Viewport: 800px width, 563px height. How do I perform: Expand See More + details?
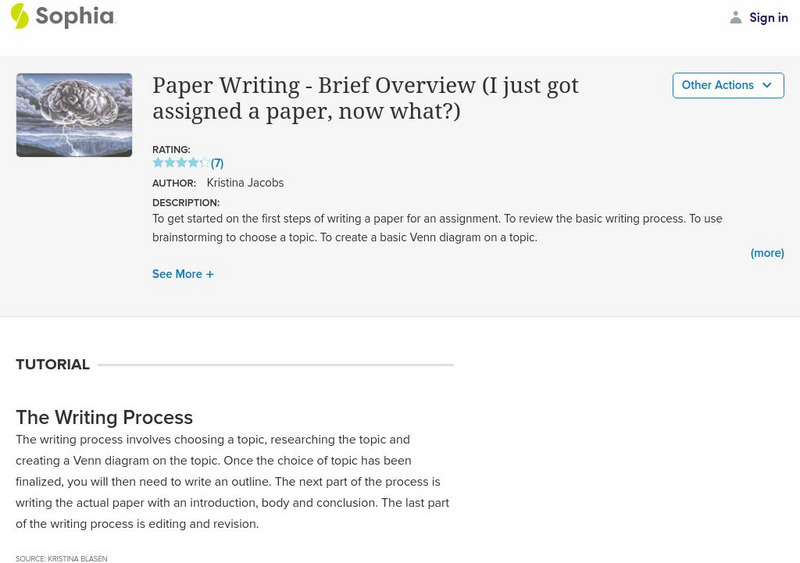(183, 274)
